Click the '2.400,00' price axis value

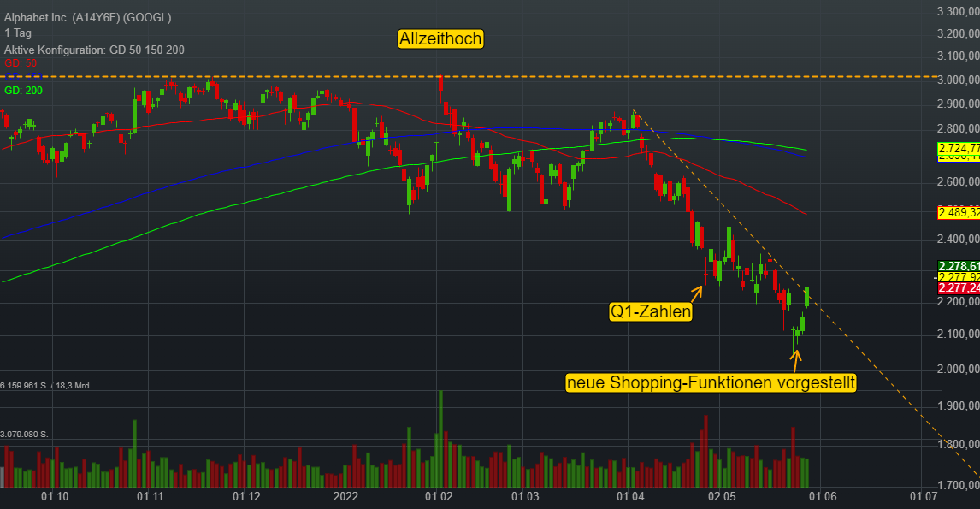[958, 239]
